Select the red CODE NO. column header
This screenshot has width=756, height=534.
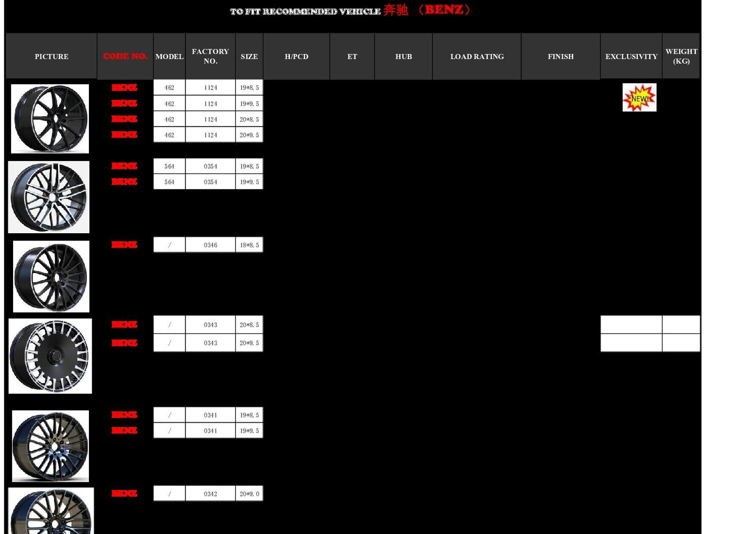click(x=125, y=56)
